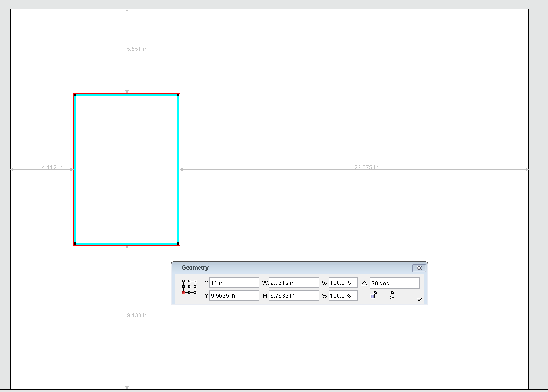Click the bottom-right handle of the selected rectangle
Viewport: 548px width, 392px height.
pyautogui.click(x=178, y=243)
